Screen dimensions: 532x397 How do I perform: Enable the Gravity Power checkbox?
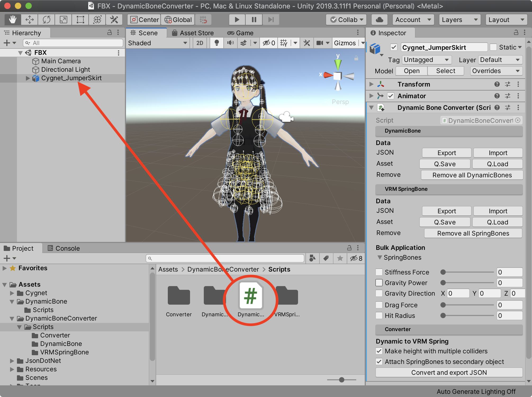click(379, 283)
